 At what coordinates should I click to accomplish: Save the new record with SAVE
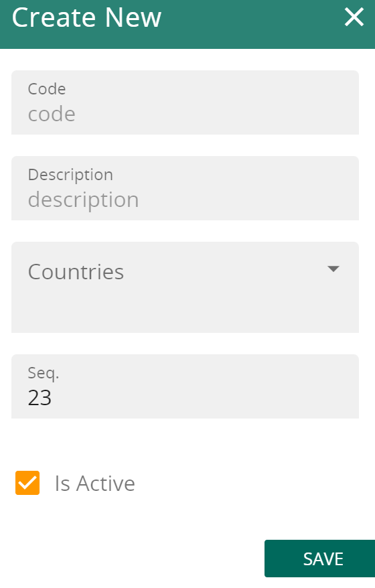coord(319,559)
